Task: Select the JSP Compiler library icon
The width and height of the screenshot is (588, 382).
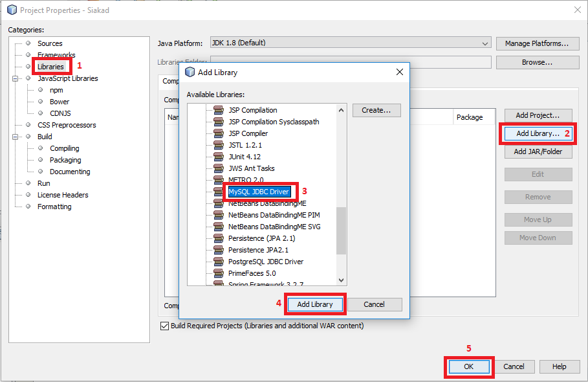Action: point(218,133)
